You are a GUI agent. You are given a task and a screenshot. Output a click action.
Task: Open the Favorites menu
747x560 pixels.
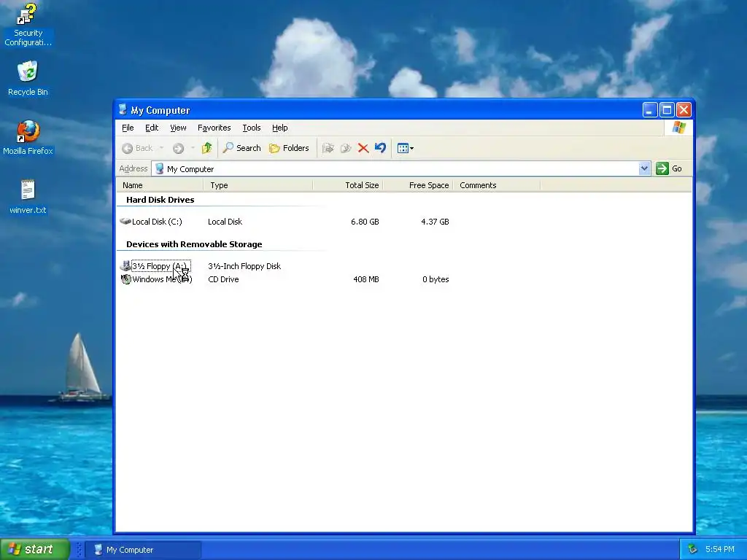click(214, 128)
